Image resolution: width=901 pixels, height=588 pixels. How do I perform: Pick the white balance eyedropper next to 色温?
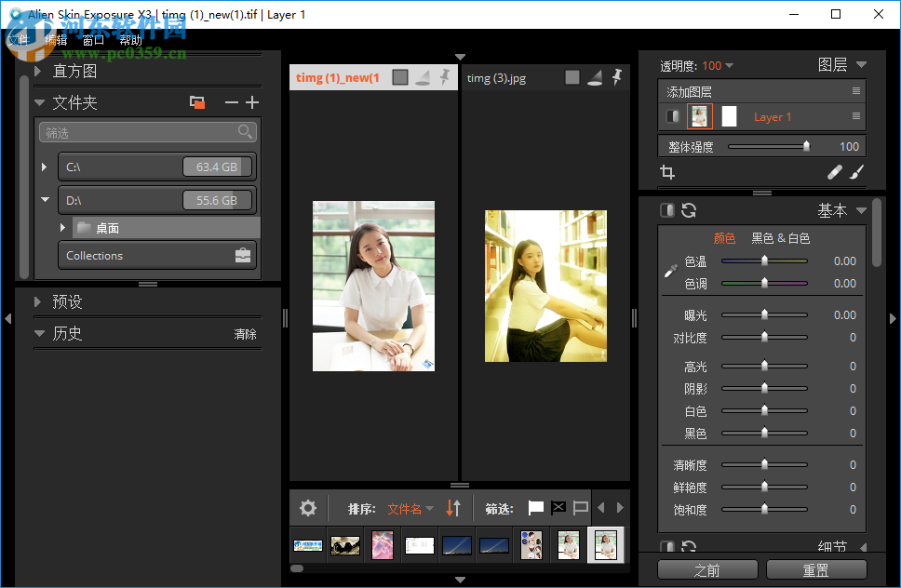tap(670, 271)
